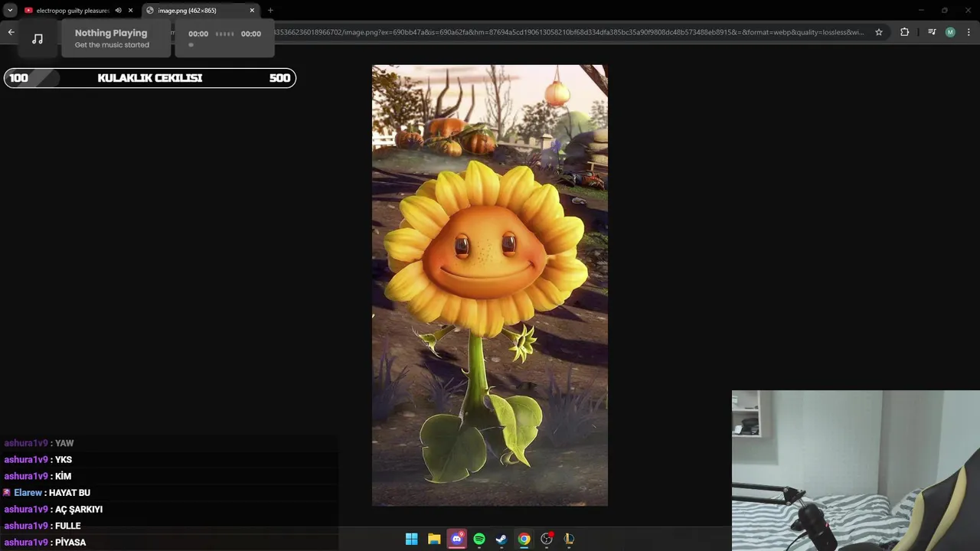Open Google Chrome from the taskbar
The height and width of the screenshot is (551, 980).
(524, 539)
